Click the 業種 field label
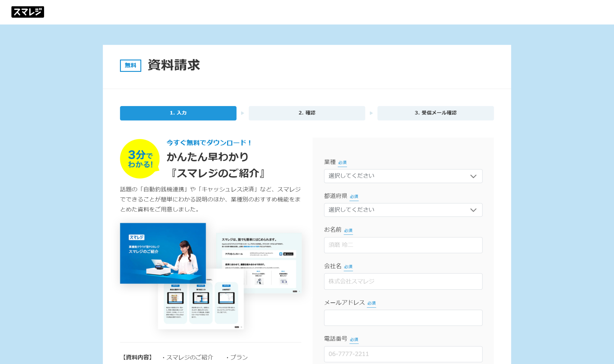 330,162
